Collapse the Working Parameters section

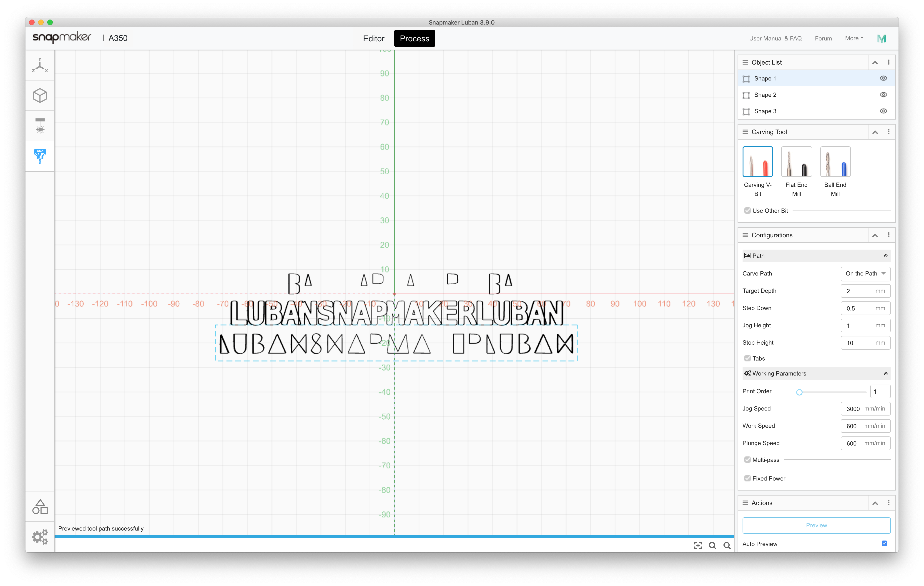(x=886, y=373)
